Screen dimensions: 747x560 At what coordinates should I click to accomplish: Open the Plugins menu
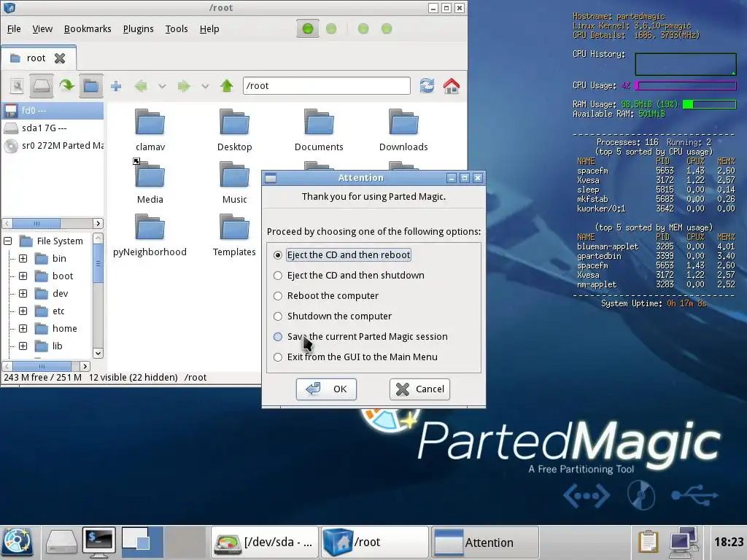pos(138,29)
